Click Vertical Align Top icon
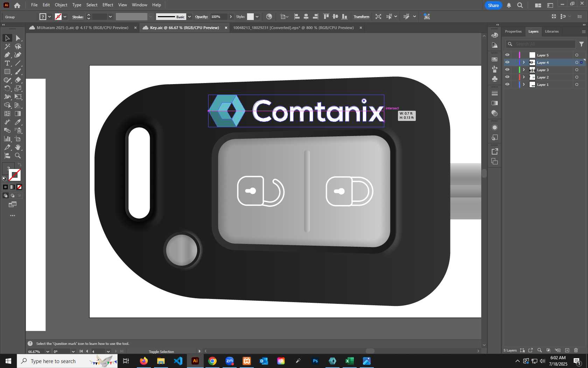Image resolution: width=588 pixels, height=368 pixels. [326, 16]
